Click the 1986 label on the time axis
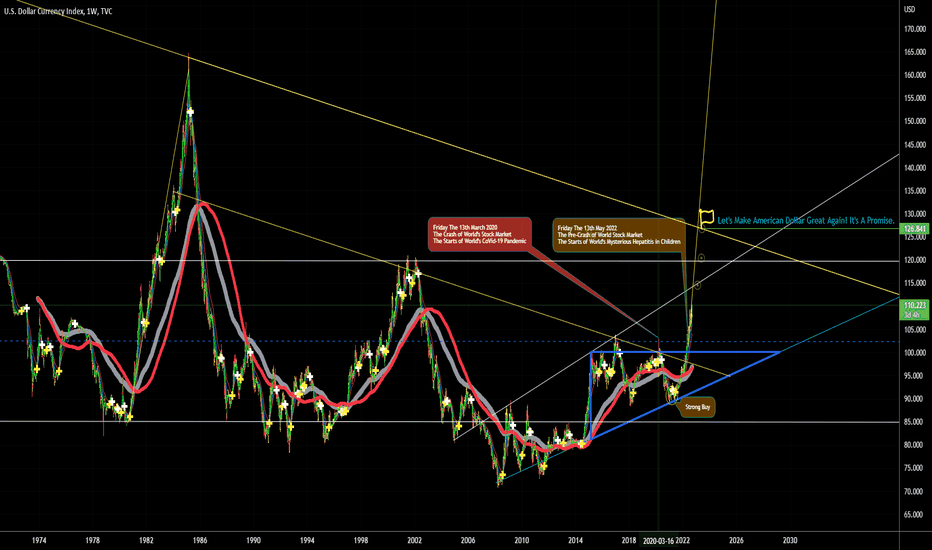This screenshot has width=932, height=550. pyautogui.click(x=200, y=540)
